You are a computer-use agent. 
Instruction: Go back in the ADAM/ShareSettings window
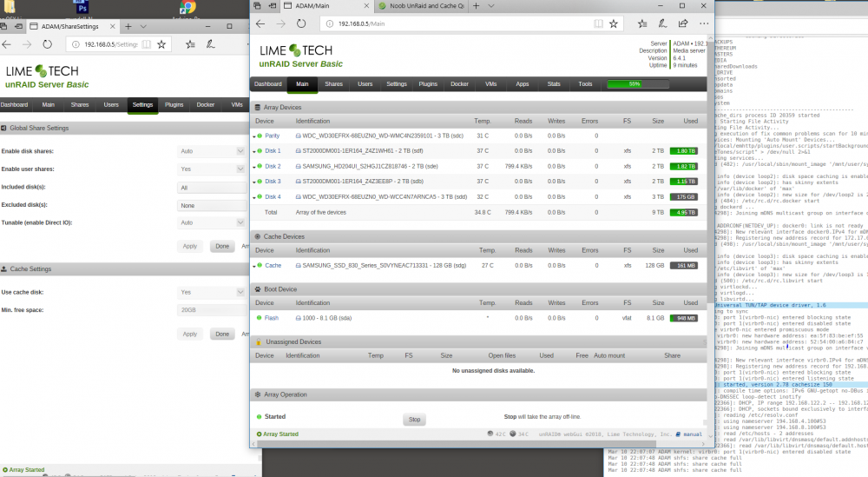[x=7, y=44]
